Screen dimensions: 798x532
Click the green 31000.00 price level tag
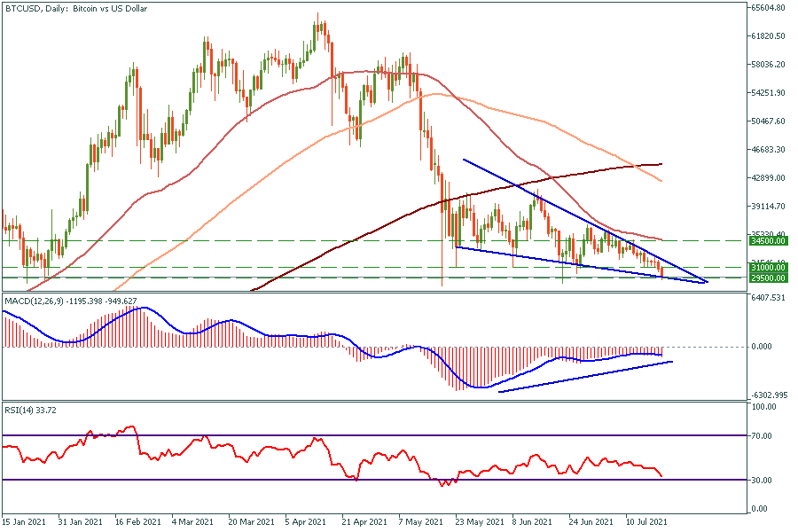tap(768, 267)
